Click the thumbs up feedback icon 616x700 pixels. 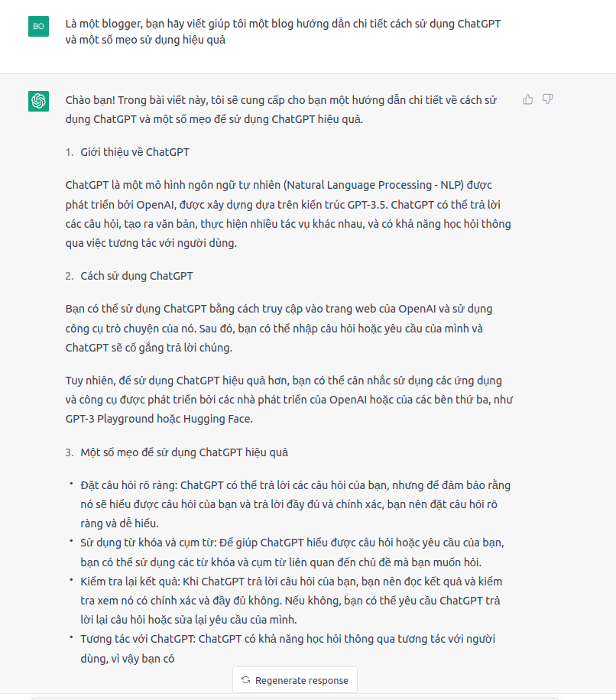[528, 99]
